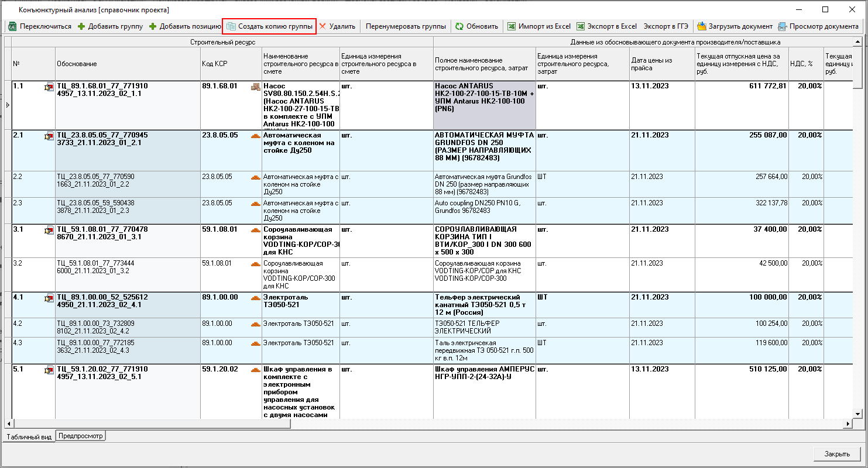Click Загрузить документ folder icon
The height and width of the screenshot is (468, 868).
[701, 26]
